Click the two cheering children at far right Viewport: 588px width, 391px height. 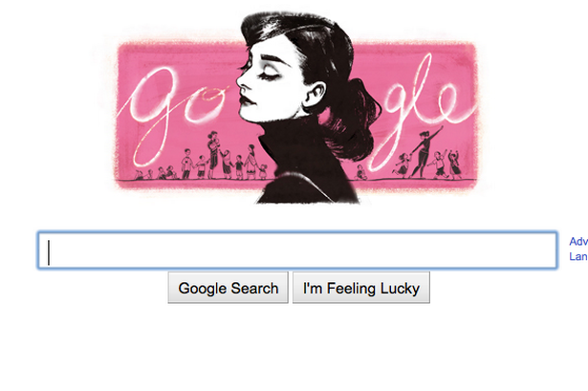pos(446,163)
